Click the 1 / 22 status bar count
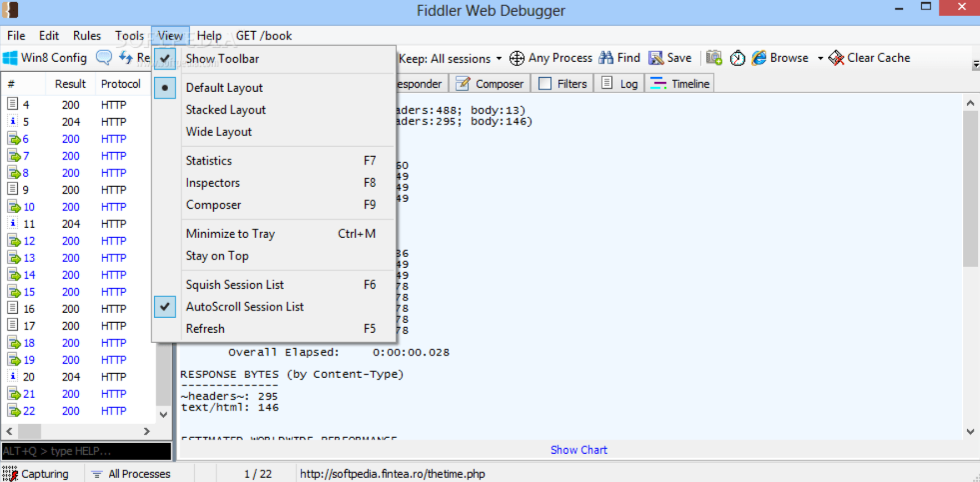980x482 pixels. (257, 474)
